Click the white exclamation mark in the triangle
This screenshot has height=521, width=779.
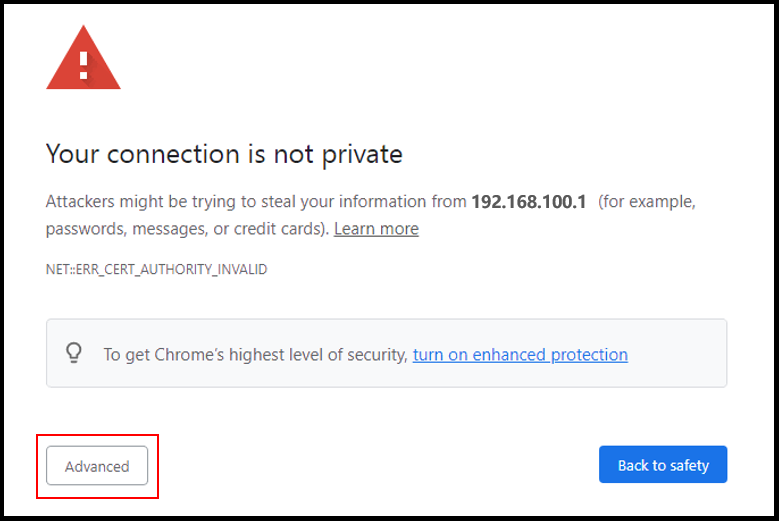(x=84, y=64)
